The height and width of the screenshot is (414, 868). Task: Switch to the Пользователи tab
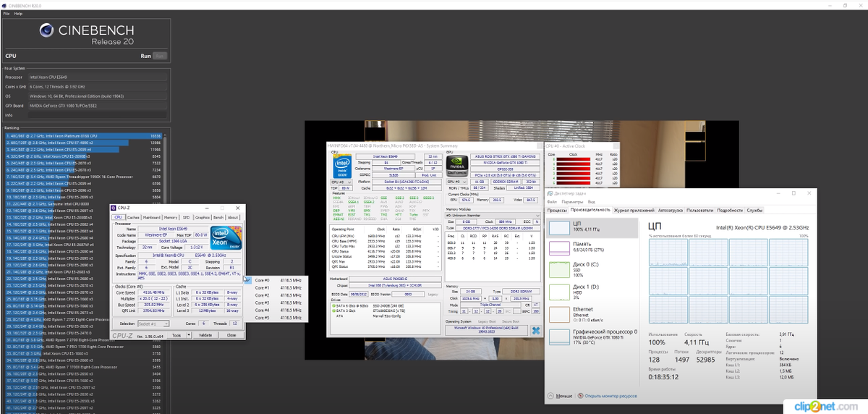click(x=699, y=210)
